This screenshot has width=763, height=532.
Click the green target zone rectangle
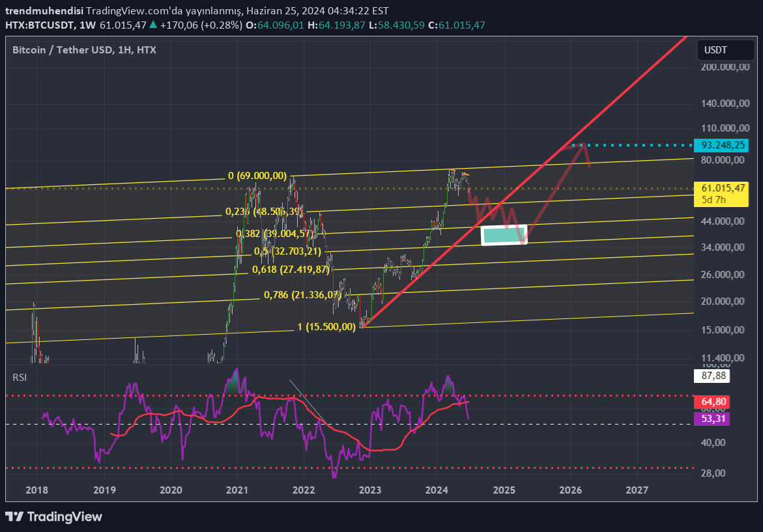click(x=504, y=235)
